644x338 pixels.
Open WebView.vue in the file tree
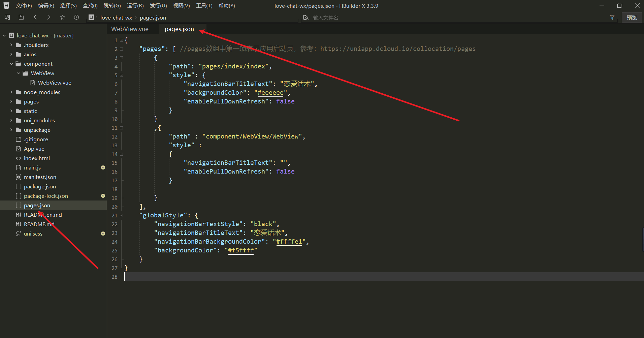53,83
